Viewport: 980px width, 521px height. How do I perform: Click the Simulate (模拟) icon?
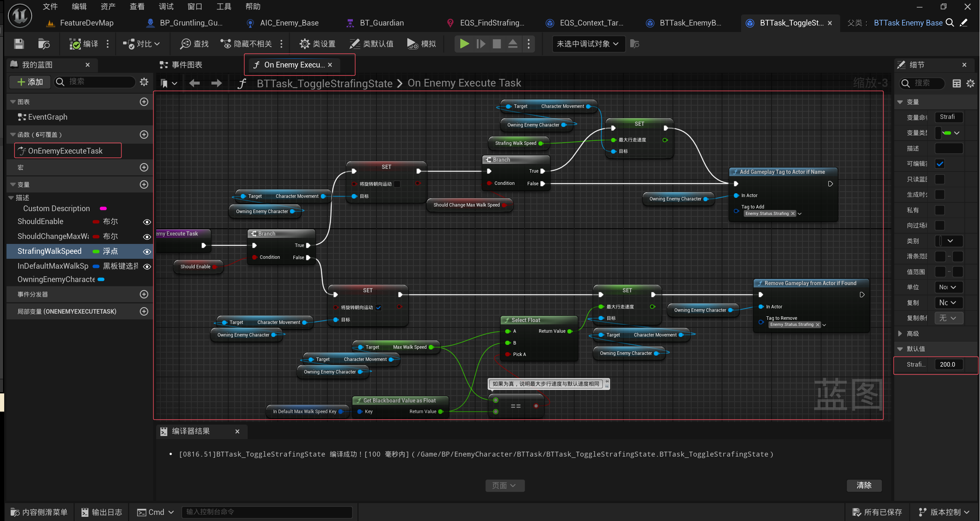412,44
